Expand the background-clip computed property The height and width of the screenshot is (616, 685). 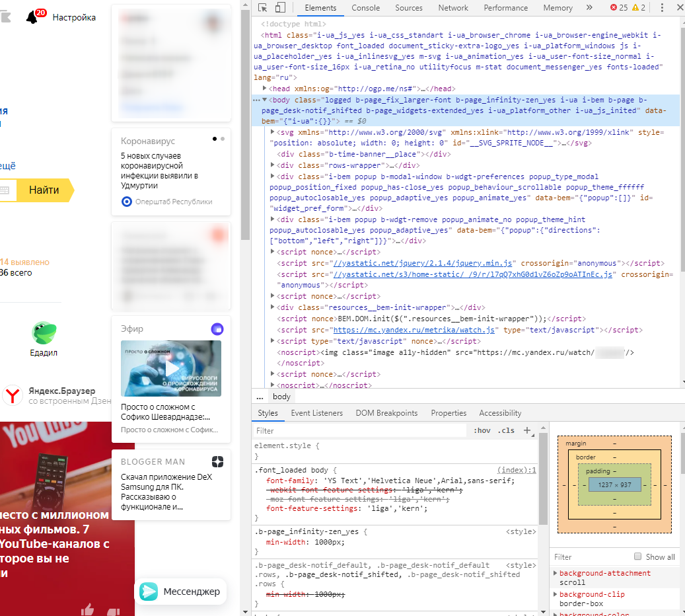tap(556, 594)
